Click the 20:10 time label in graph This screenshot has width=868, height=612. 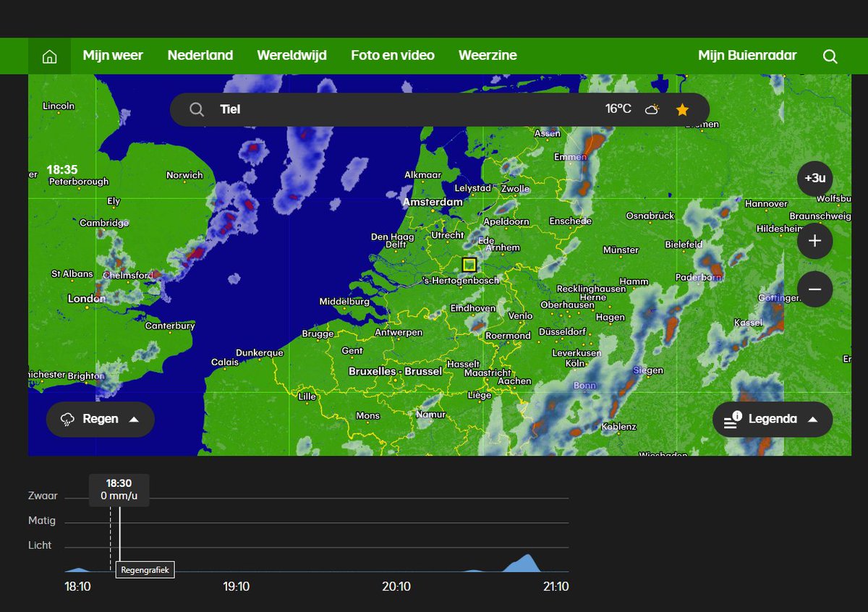[396, 587]
